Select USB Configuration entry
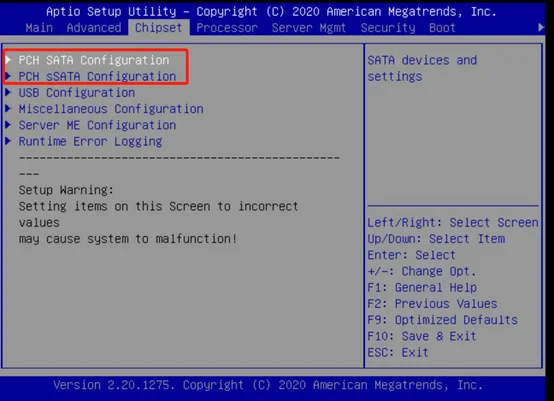The image size is (554, 401). [x=77, y=93]
